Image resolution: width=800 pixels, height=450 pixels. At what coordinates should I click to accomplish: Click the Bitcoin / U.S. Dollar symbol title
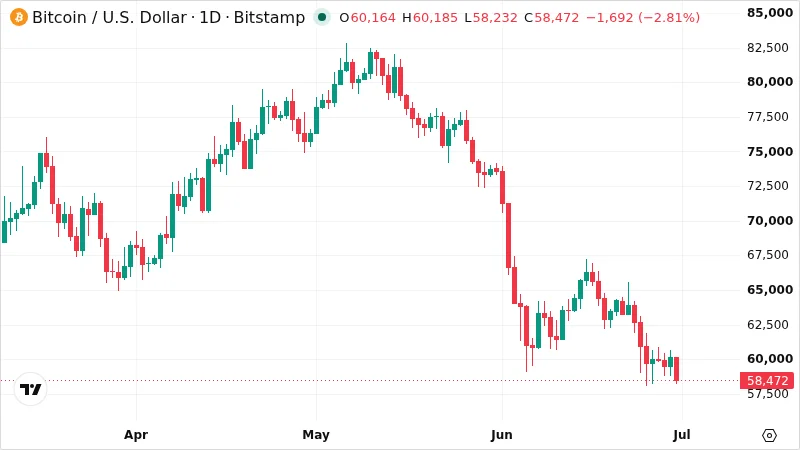pyautogui.click(x=110, y=17)
